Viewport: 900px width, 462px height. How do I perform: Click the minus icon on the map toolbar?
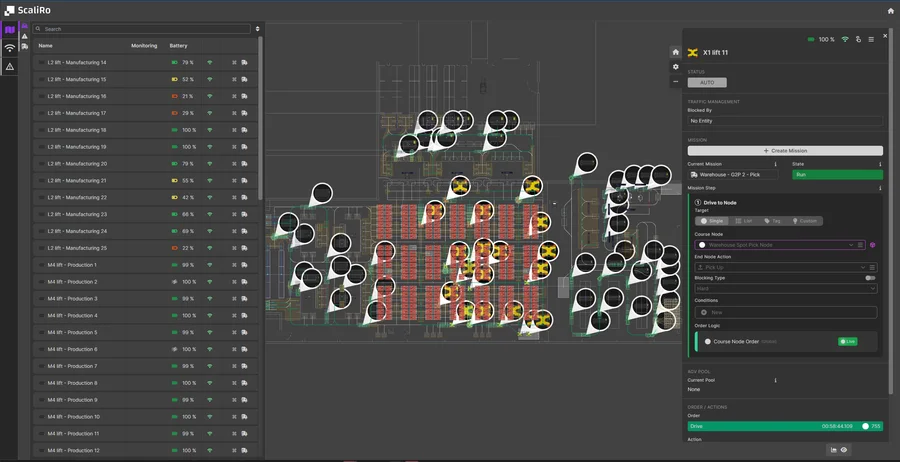[676, 81]
